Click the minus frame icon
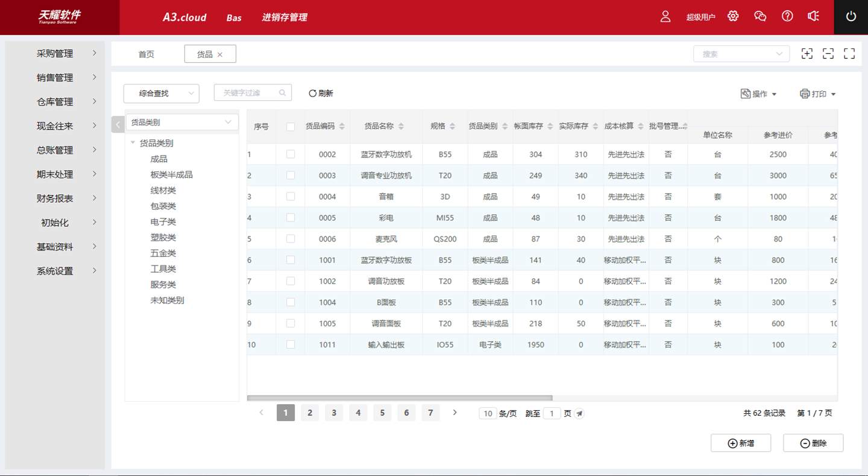Image resolution: width=868 pixels, height=476 pixels. (828, 54)
